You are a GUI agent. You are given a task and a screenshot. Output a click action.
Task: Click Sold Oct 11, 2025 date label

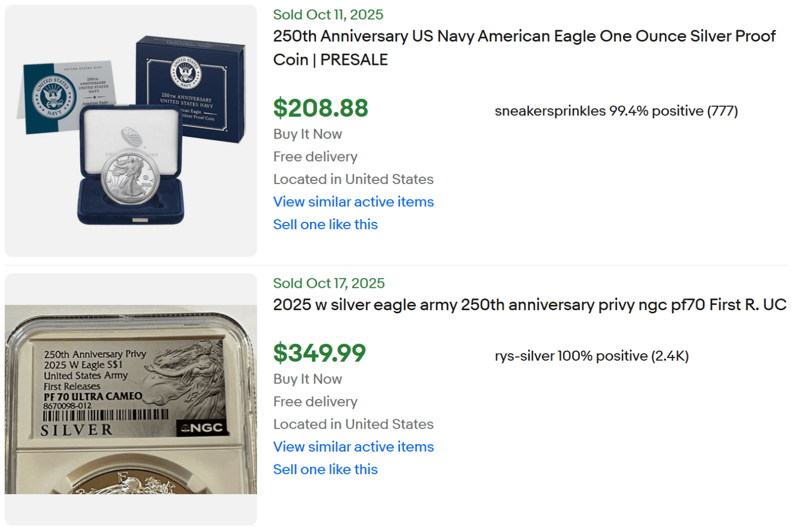[x=328, y=14]
